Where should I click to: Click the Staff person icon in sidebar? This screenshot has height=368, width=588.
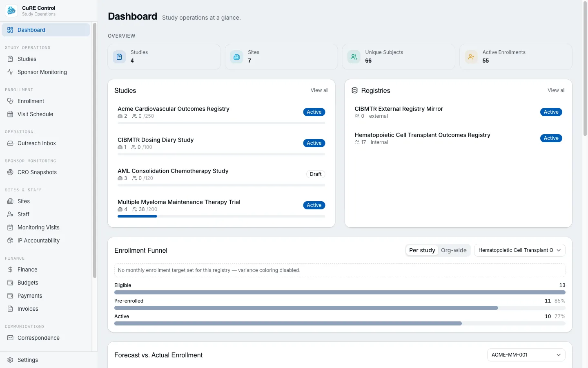10,214
